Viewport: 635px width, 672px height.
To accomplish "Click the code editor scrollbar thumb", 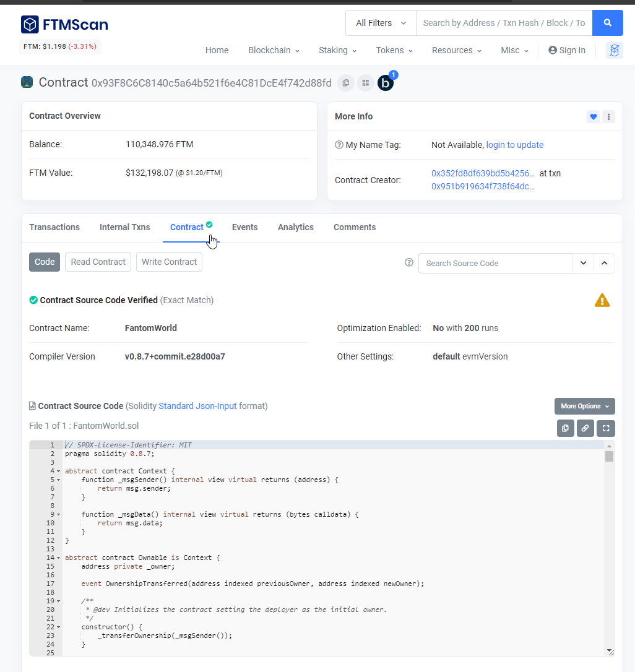I will click(609, 457).
